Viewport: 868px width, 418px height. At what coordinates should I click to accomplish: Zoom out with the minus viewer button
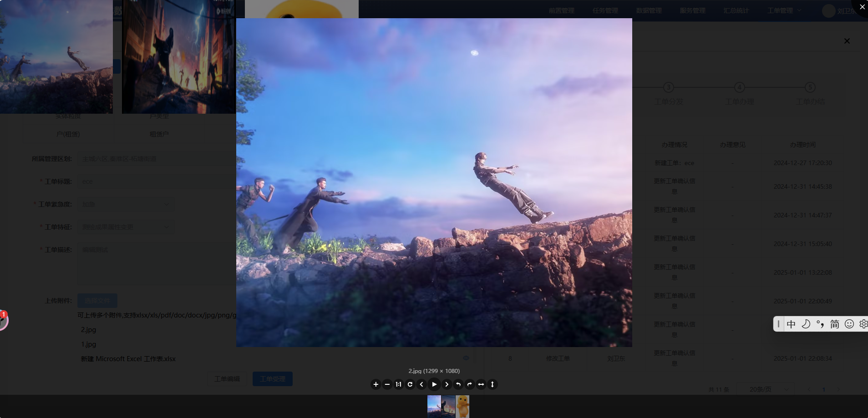387,384
